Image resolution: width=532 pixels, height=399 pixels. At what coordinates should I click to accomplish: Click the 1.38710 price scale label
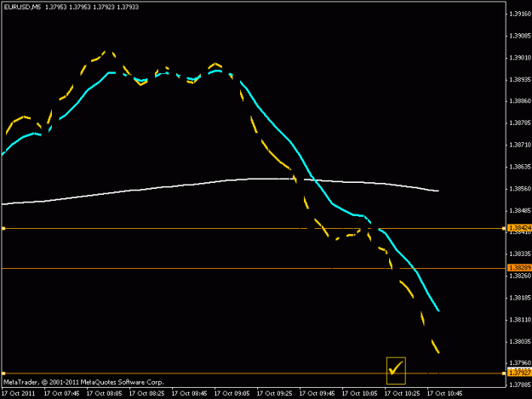[x=520, y=145]
